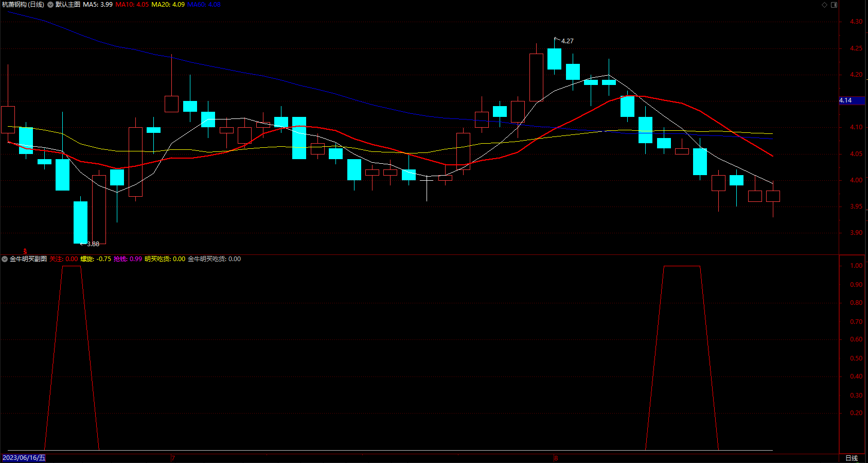Click the 抢钱: 0.99 indicator value
The width and height of the screenshot is (868, 463).
pyautogui.click(x=128, y=259)
